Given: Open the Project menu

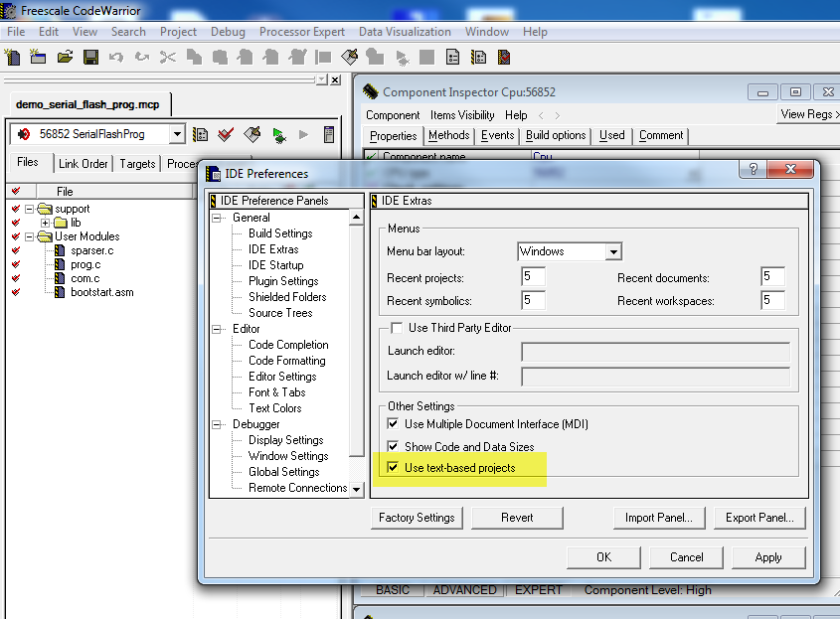Looking at the screenshot, I should point(178,32).
